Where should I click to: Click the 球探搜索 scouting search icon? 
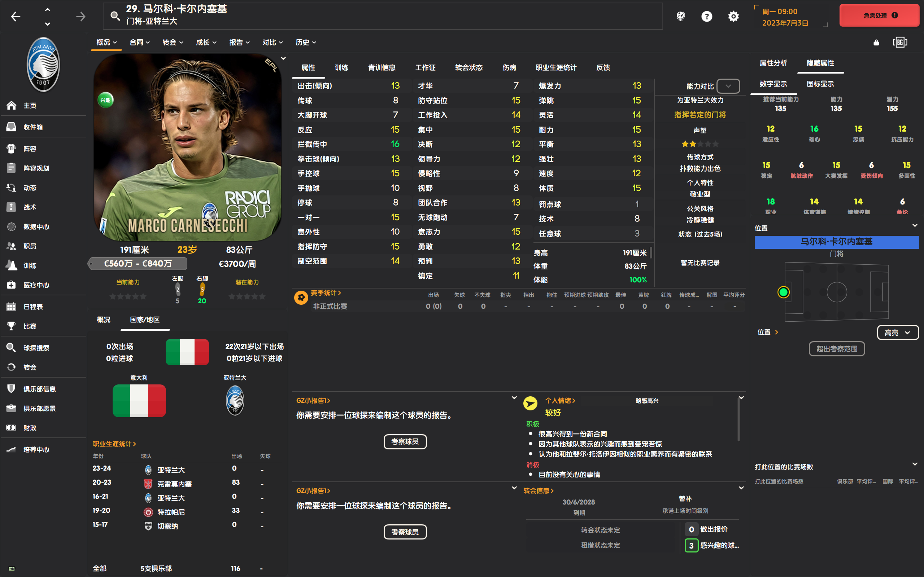[12, 348]
